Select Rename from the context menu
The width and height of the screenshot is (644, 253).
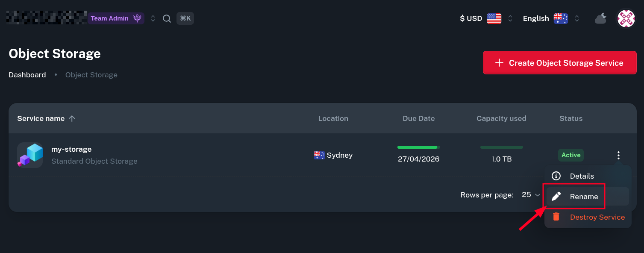584,197
